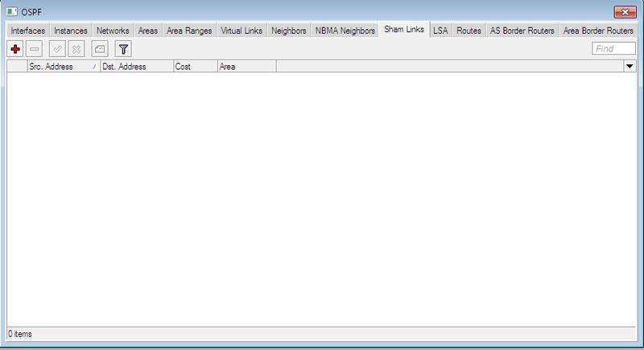Sort by Cost column header

(196, 67)
